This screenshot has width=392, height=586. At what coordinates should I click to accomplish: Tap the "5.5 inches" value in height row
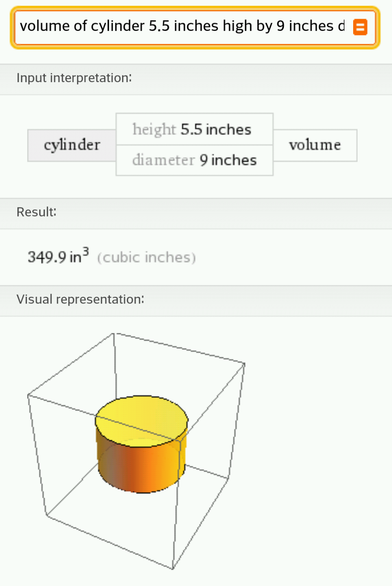point(216,130)
